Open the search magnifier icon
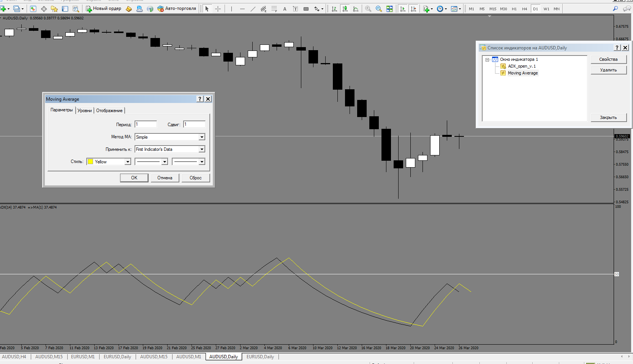Screen dimensions: 633x364 pyautogui.click(x=616, y=9)
